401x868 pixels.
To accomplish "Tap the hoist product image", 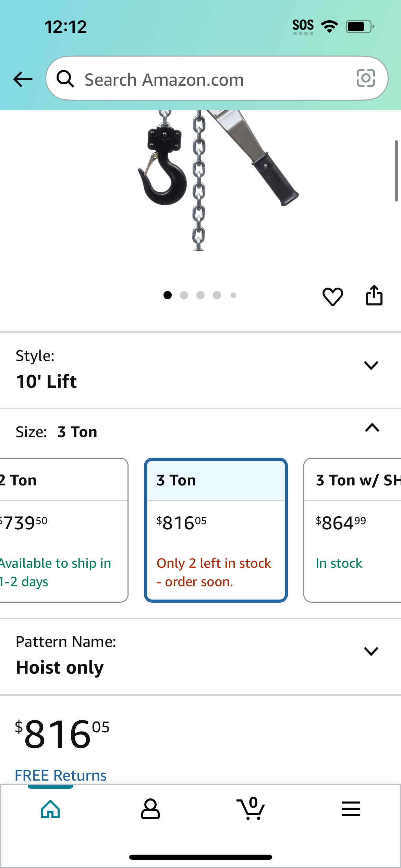I will 218,180.
